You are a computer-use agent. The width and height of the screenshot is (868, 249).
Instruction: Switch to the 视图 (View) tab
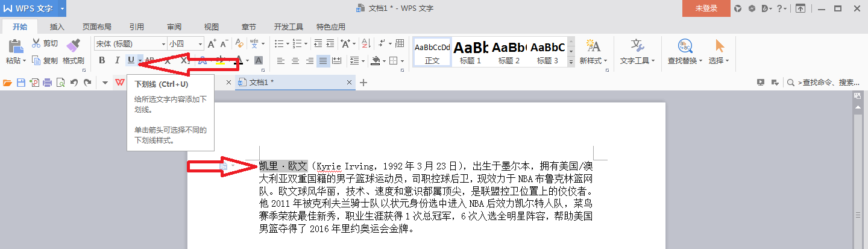click(x=211, y=27)
